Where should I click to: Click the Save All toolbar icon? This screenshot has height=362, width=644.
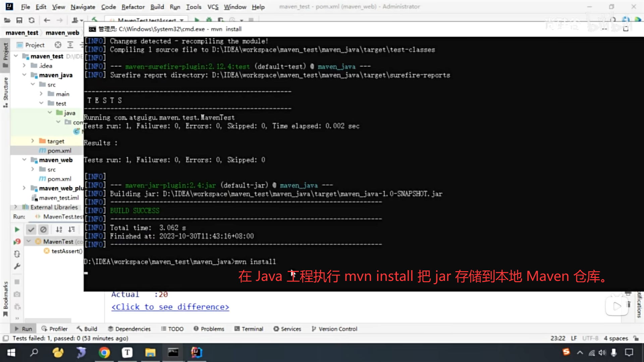[19, 20]
